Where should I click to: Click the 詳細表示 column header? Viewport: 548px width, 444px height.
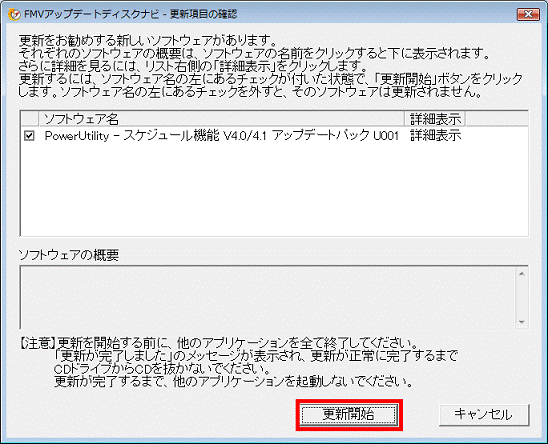click(x=435, y=119)
